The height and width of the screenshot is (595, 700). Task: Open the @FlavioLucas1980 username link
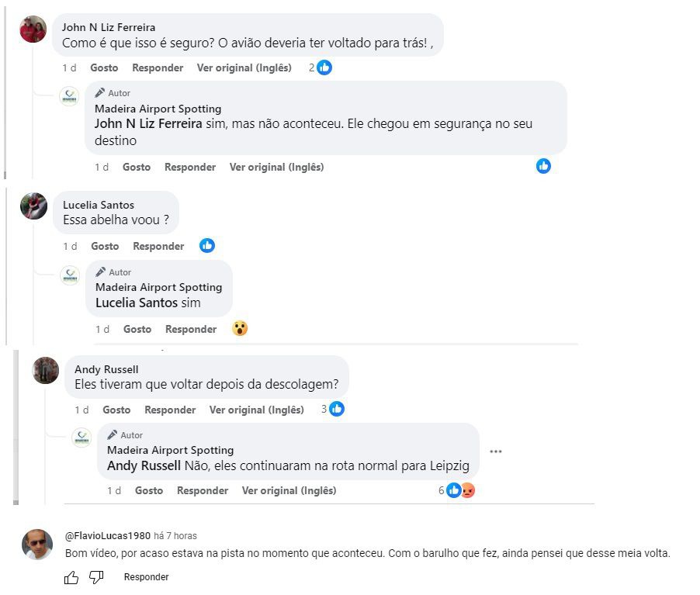[107, 535]
